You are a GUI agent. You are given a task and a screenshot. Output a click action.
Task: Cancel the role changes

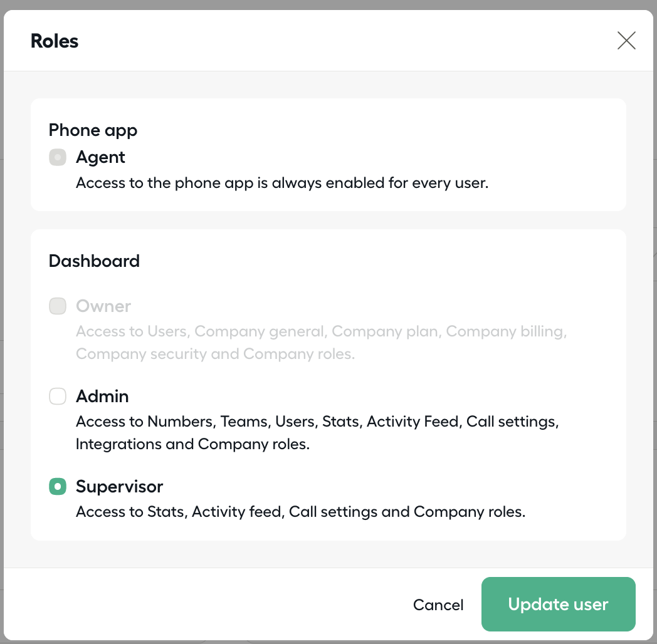(438, 605)
